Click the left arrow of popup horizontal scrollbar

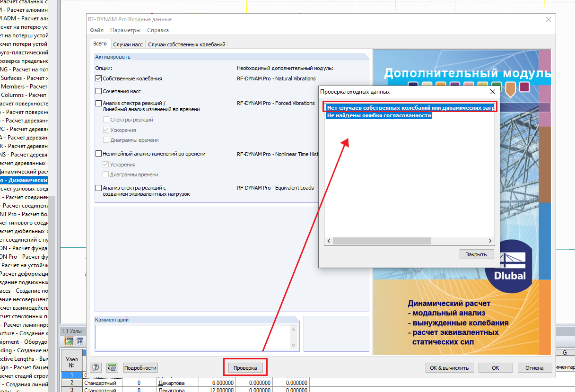(x=328, y=241)
